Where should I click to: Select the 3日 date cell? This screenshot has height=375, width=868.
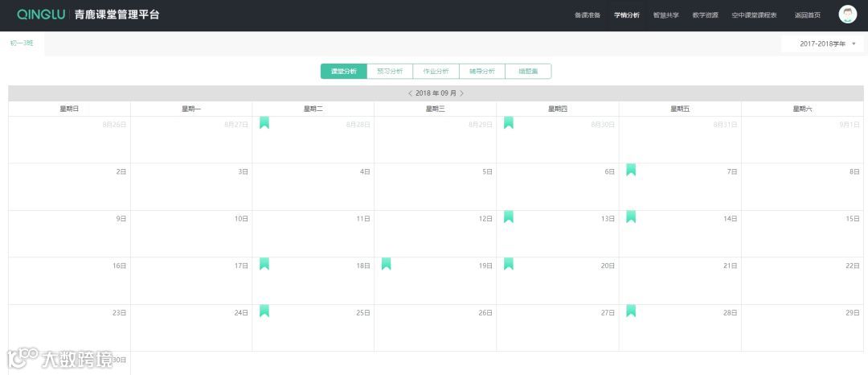pyautogui.click(x=191, y=187)
